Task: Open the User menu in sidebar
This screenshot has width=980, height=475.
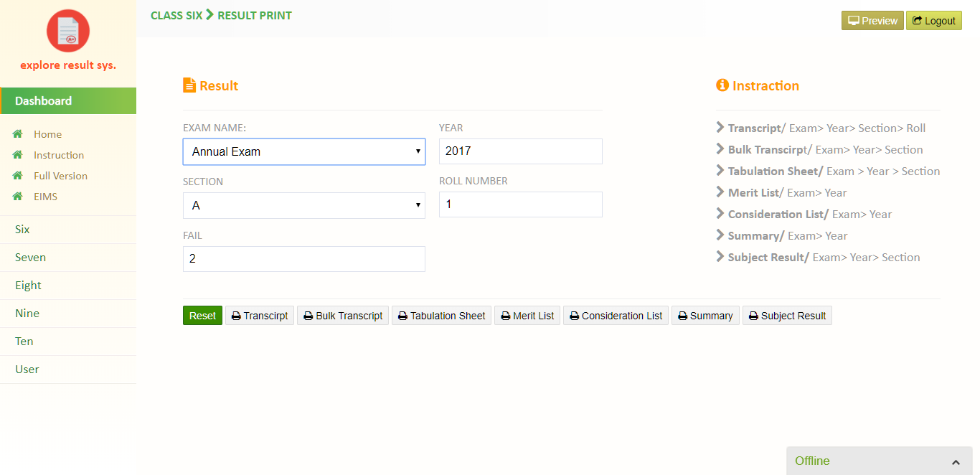Action: [27, 370]
